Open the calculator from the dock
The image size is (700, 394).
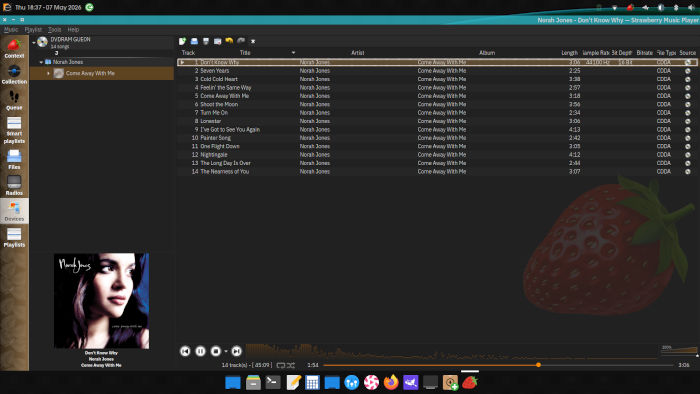click(x=312, y=382)
